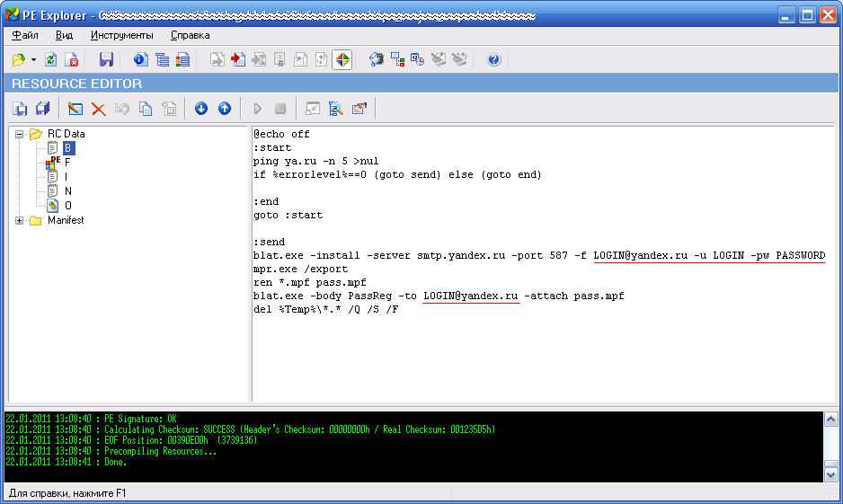Save the file with the floppy disk icon

point(106,59)
